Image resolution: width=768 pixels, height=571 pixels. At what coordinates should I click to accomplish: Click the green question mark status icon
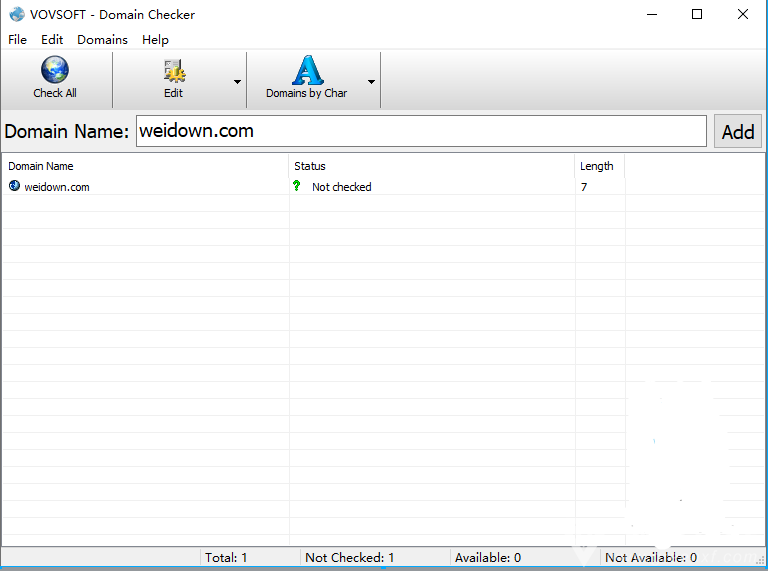pyautogui.click(x=296, y=186)
